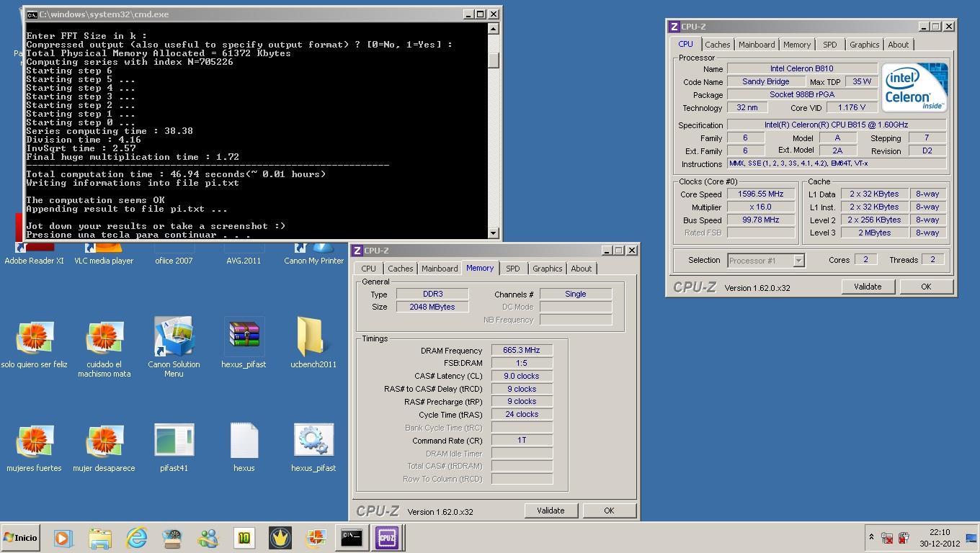Screen dimensions: 980x553
Task: Open the Canon My Printer desktop shortcut
Action: [313, 253]
